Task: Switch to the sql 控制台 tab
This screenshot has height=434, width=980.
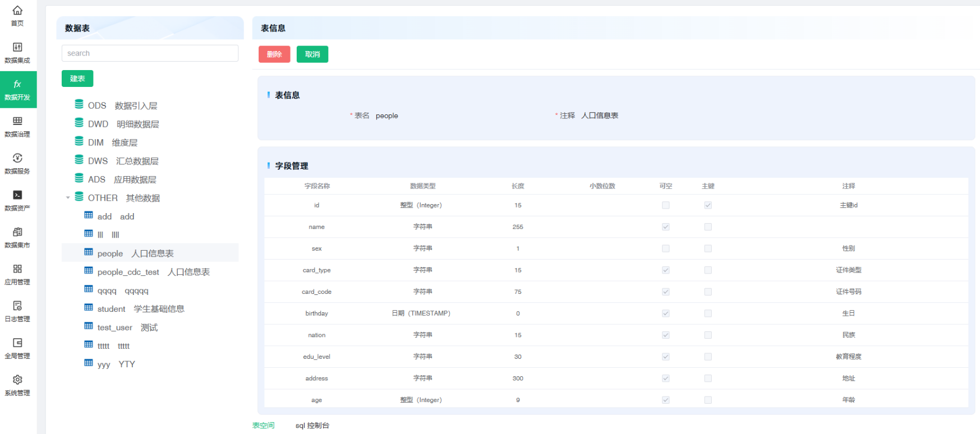Action: click(x=312, y=426)
